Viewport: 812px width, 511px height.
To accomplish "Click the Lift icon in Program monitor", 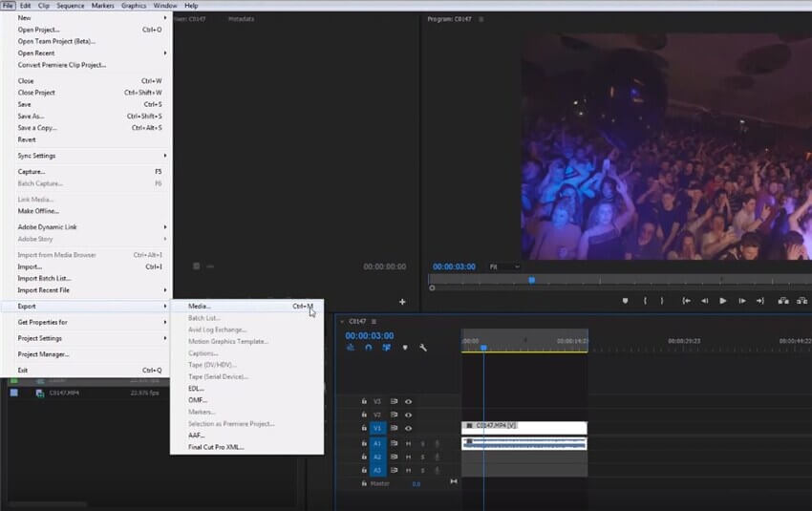I will coord(783,301).
